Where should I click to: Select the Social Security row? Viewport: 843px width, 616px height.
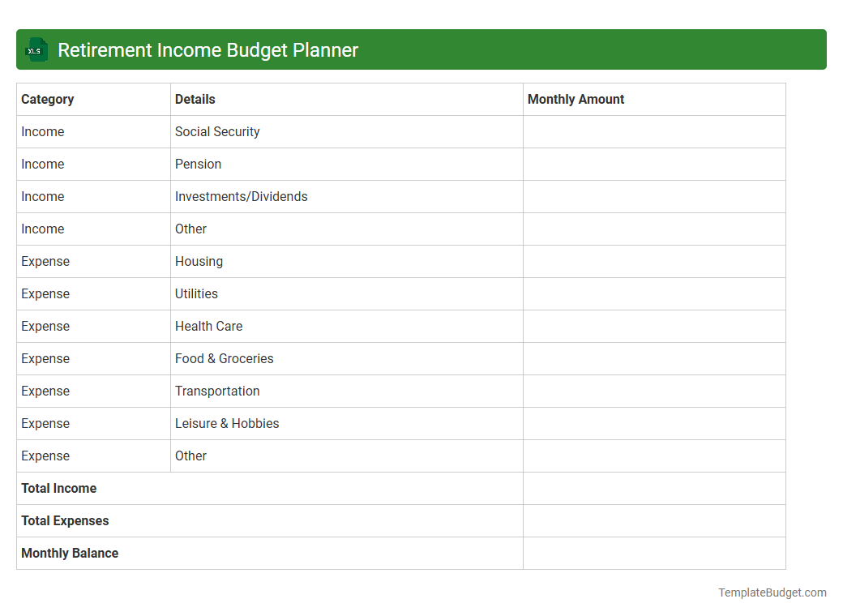[216, 131]
